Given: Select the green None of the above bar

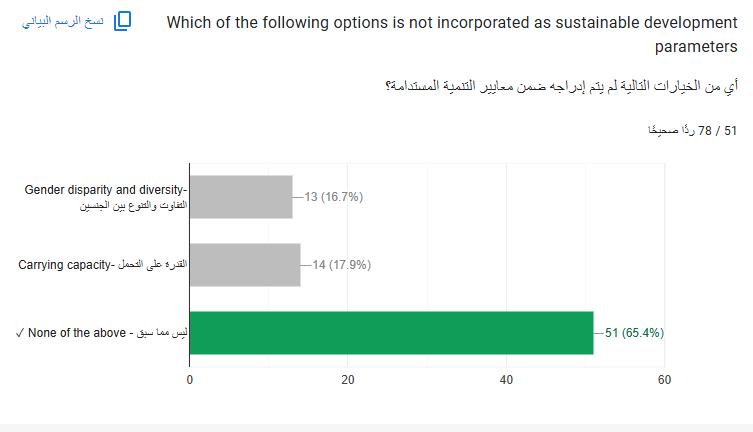Looking at the screenshot, I should 391,333.
